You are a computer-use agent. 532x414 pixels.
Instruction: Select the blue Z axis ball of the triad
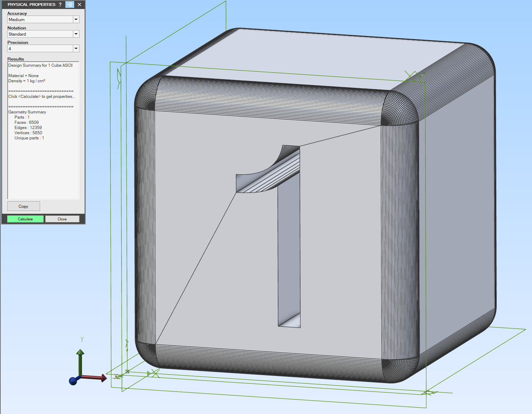click(x=73, y=381)
